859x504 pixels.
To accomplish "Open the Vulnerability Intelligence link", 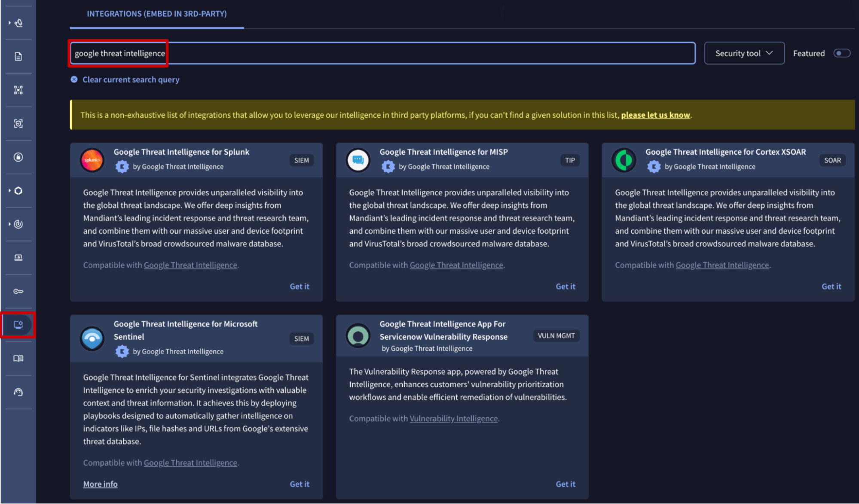I will pos(454,418).
